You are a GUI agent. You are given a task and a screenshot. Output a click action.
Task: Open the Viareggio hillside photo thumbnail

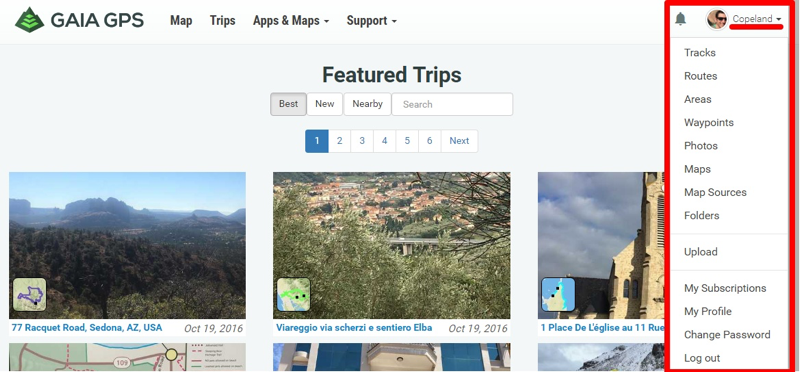coord(391,245)
